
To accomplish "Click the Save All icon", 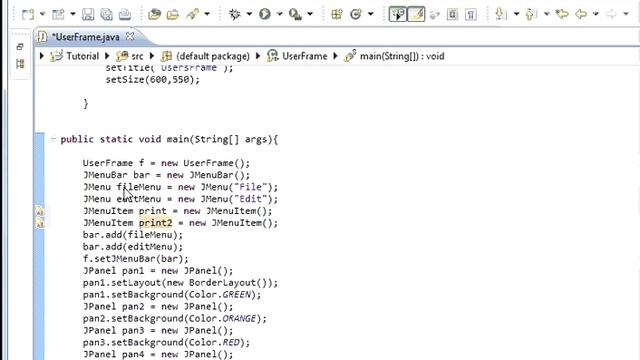I will click(x=107, y=14).
